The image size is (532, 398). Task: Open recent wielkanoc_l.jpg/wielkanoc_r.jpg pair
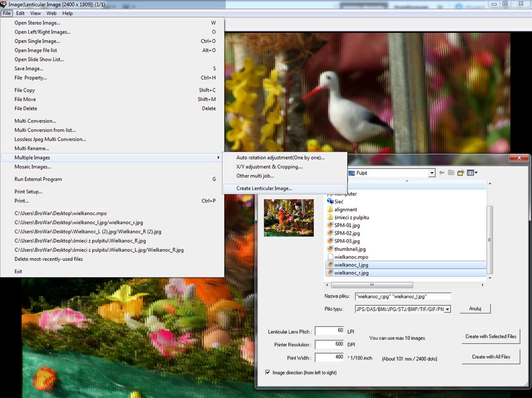pos(112,222)
